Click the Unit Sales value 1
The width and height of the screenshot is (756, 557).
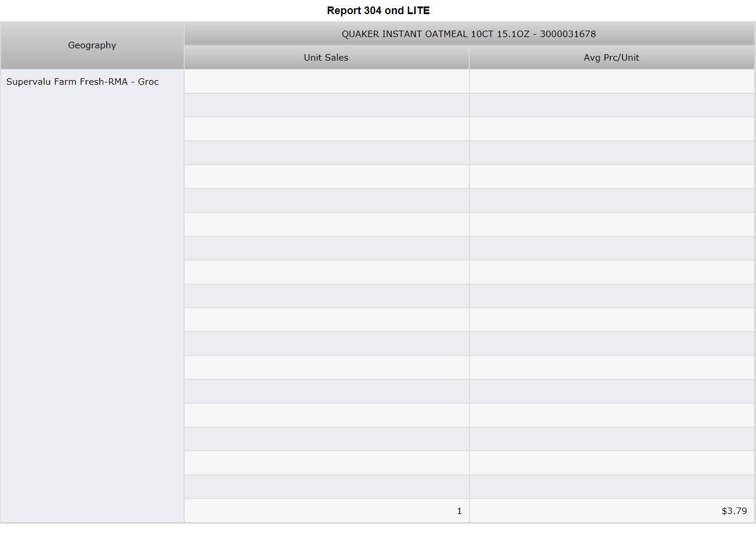pyautogui.click(x=327, y=510)
